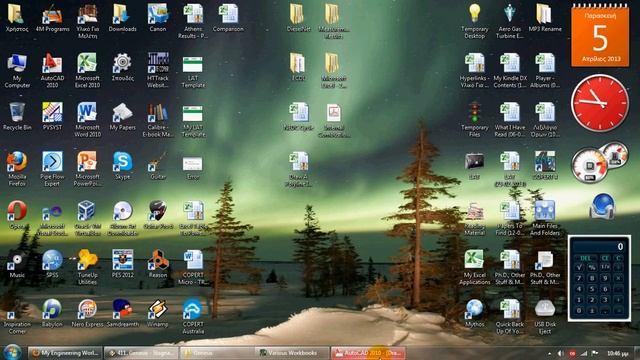Click the square root key on calculator
640x360 pixels.
(x=579, y=267)
